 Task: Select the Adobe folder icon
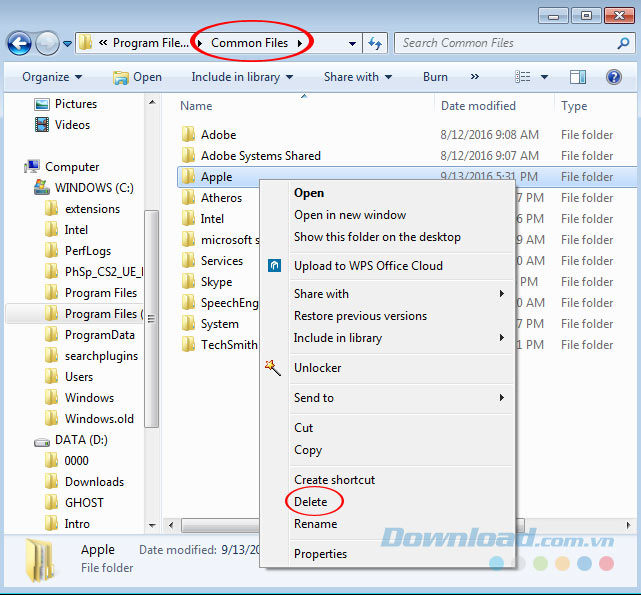tap(187, 135)
